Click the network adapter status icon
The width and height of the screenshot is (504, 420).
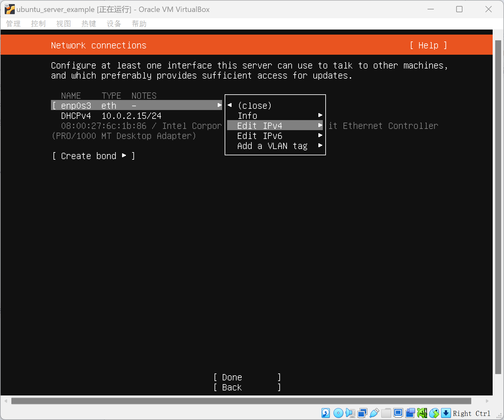(x=362, y=413)
